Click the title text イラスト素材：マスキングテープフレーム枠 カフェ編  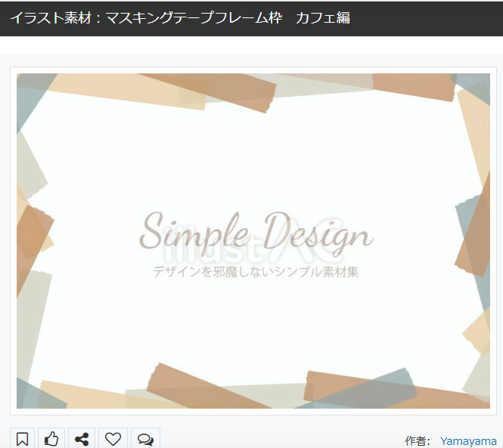click(180, 17)
